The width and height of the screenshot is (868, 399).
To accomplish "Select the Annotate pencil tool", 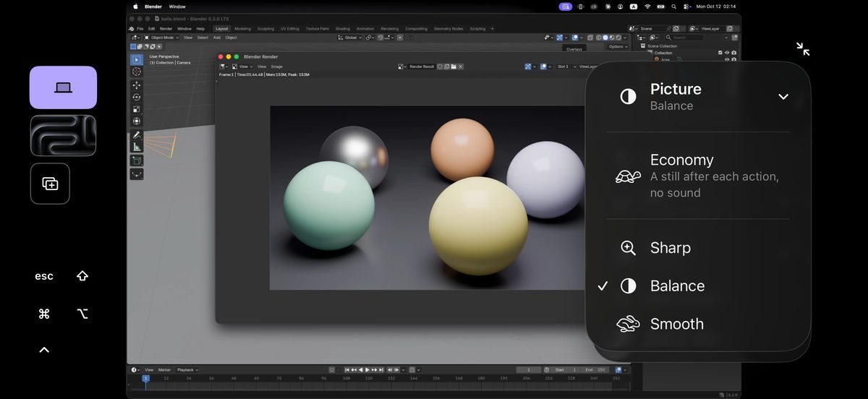I will pos(137,135).
